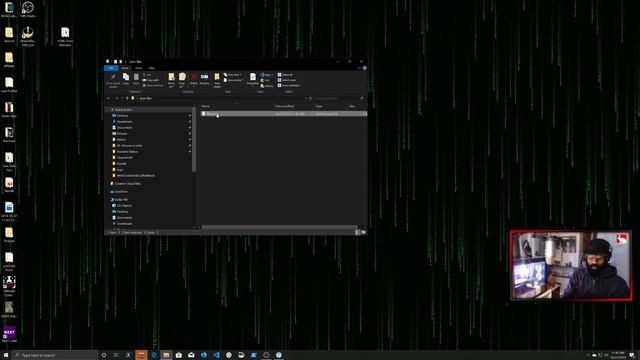Click the search box in File Explorer
The height and width of the screenshot is (360, 640).
[x=339, y=98]
